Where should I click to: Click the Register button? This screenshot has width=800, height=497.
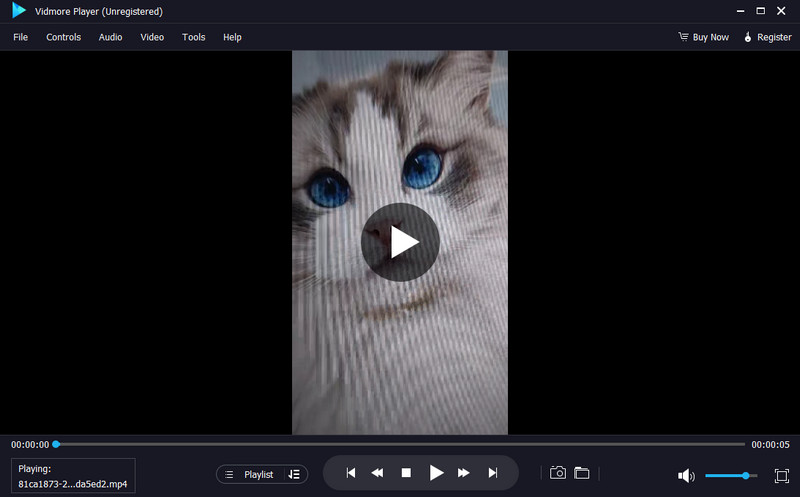click(767, 37)
